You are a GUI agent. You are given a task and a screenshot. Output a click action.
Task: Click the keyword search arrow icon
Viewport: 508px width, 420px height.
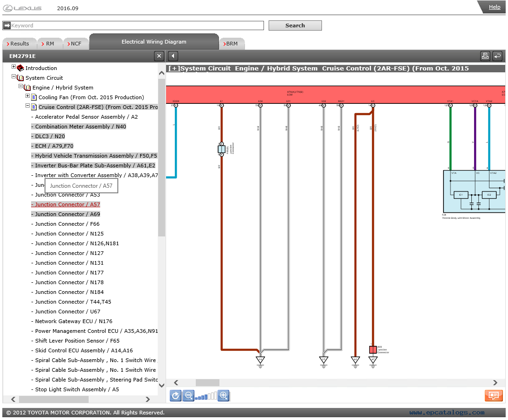click(7, 25)
